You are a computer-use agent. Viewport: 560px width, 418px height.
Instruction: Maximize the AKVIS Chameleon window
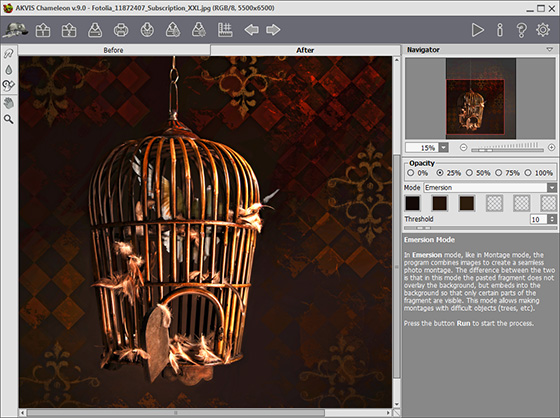click(541, 8)
